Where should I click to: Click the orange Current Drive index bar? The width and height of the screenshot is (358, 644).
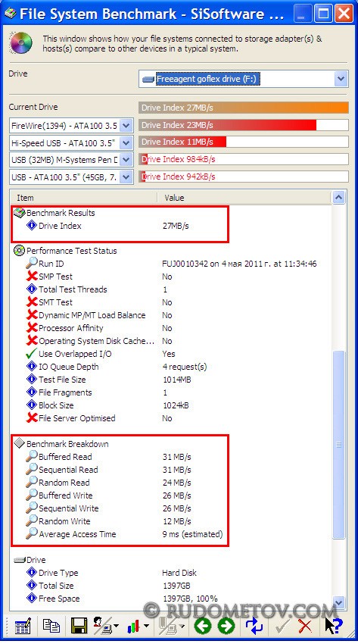(x=244, y=108)
